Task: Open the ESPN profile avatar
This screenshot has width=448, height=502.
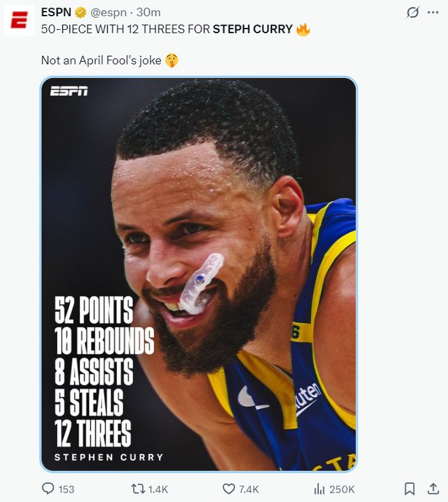Action: pyautogui.click(x=19, y=20)
